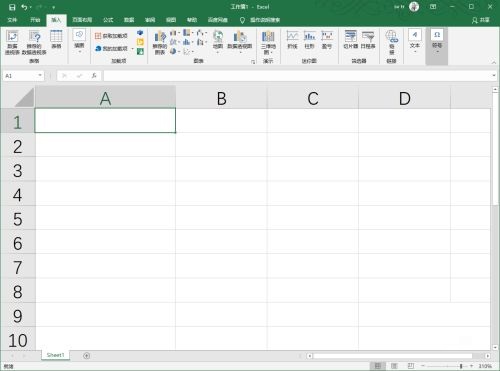
Task: Expand the formula bar arrow
Action: [494, 76]
